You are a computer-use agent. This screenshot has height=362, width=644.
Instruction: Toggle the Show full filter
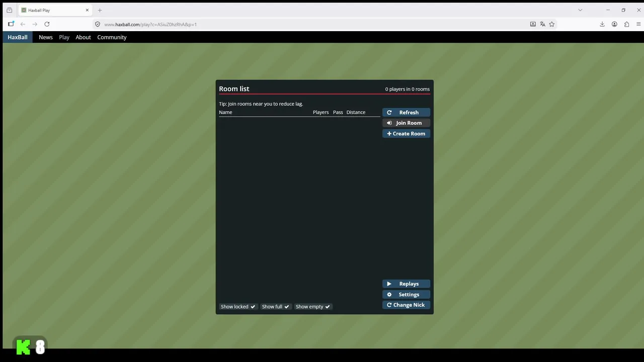(x=276, y=307)
